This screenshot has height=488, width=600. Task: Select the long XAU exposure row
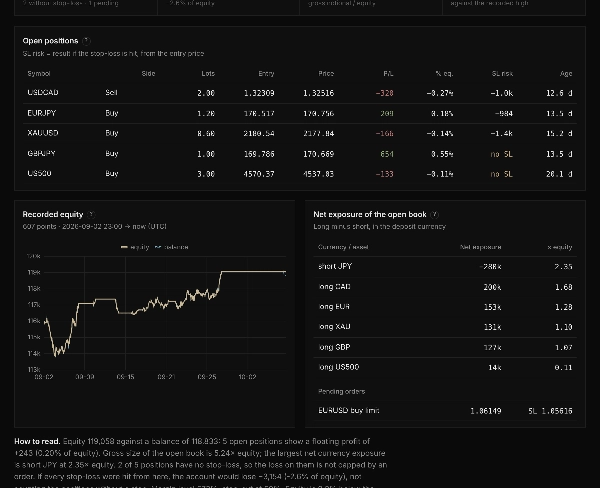point(445,327)
